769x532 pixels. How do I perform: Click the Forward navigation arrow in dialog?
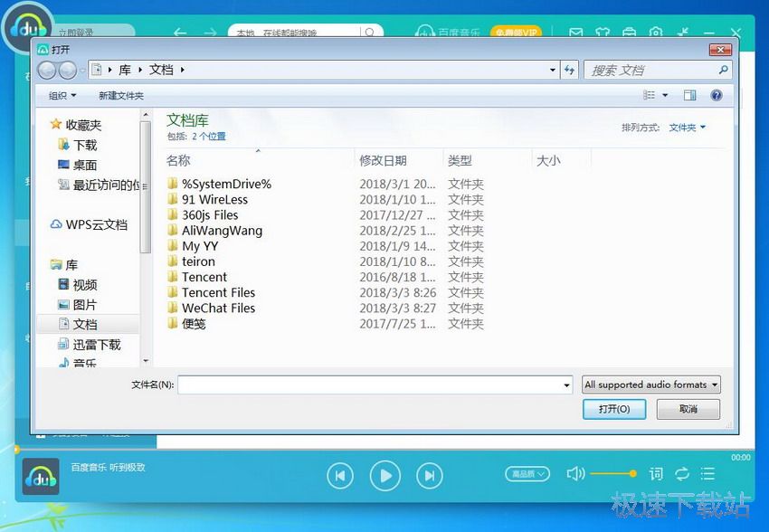[67, 70]
